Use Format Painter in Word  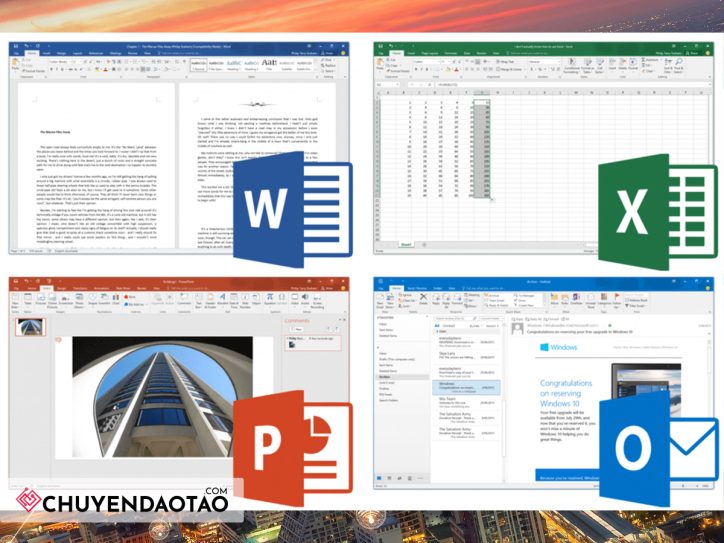(33, 71)
